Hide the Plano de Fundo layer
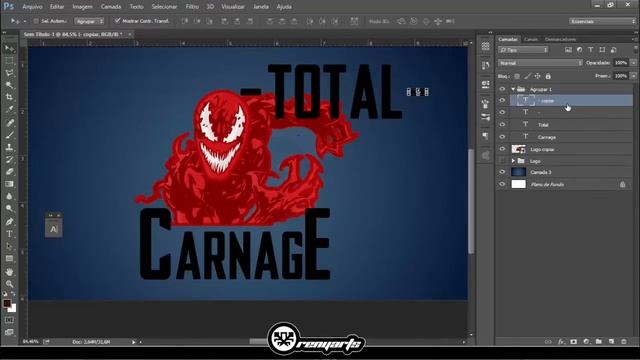This screenshot has height=360, width=640. coord(502,184)
